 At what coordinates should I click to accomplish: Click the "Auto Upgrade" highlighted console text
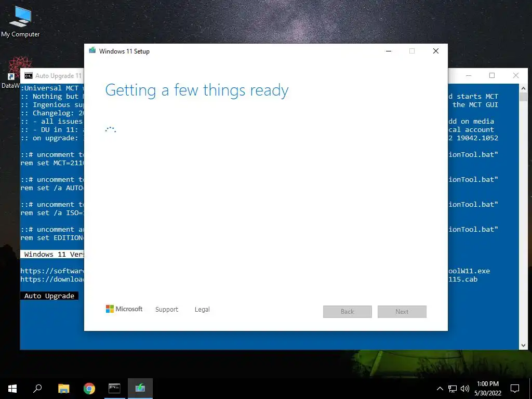(x=49, y=296)
